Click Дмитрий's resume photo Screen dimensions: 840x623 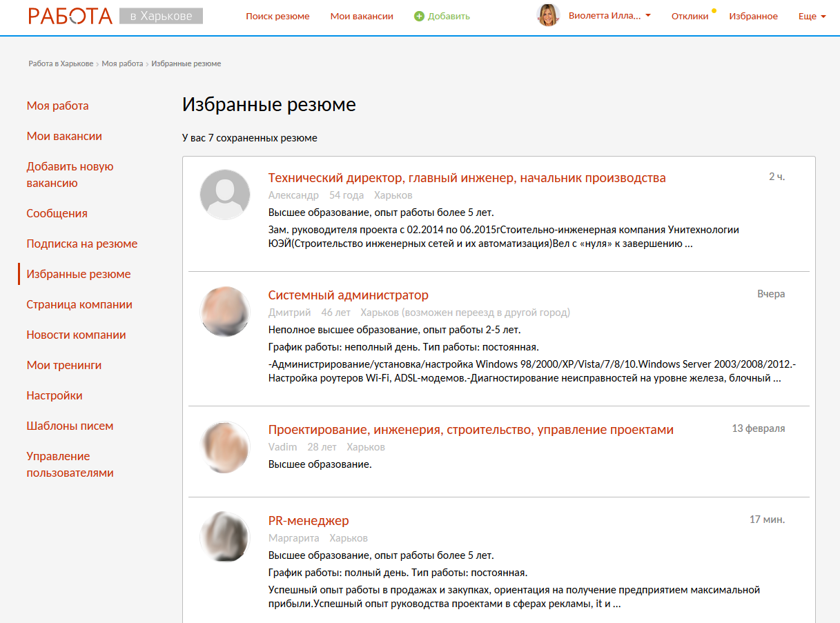point(225,313)
